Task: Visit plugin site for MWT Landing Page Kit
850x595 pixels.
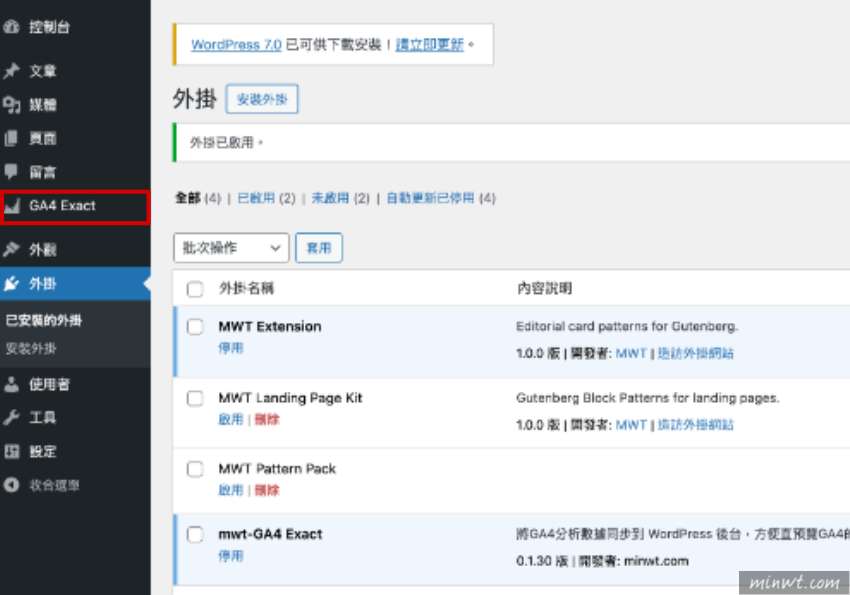Action: point(696,424)
